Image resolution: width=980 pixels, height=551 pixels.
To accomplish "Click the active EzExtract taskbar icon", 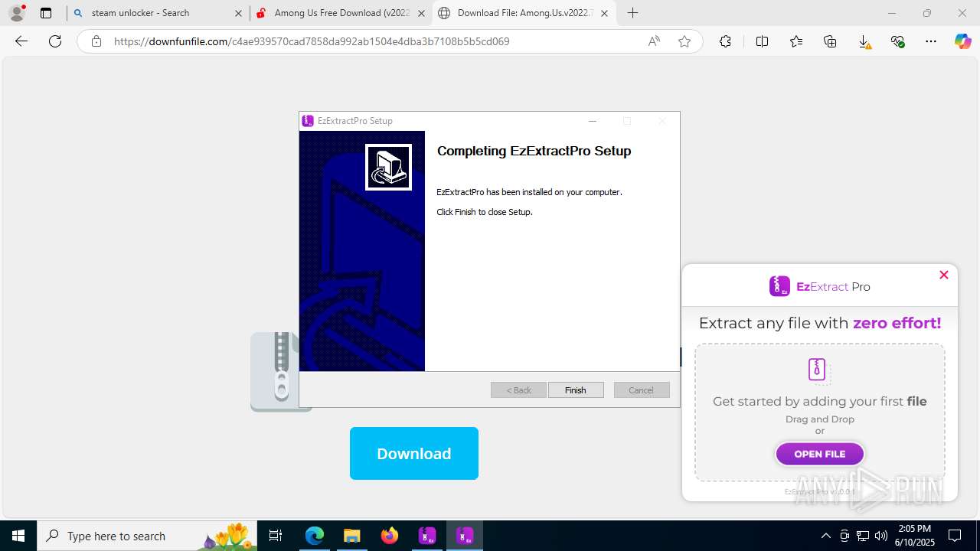I will click(x=465, y=536).
